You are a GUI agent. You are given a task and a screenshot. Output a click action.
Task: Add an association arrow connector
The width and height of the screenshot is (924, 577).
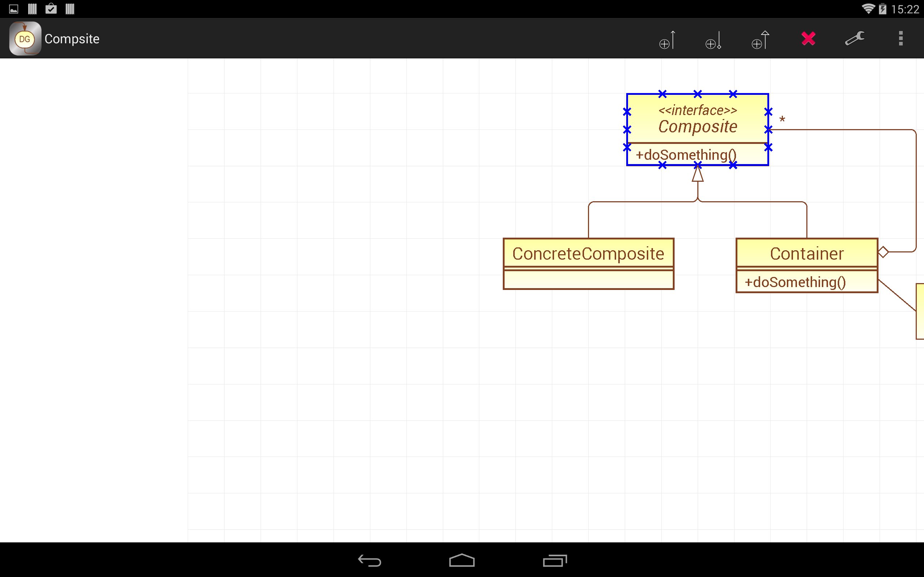667,39
